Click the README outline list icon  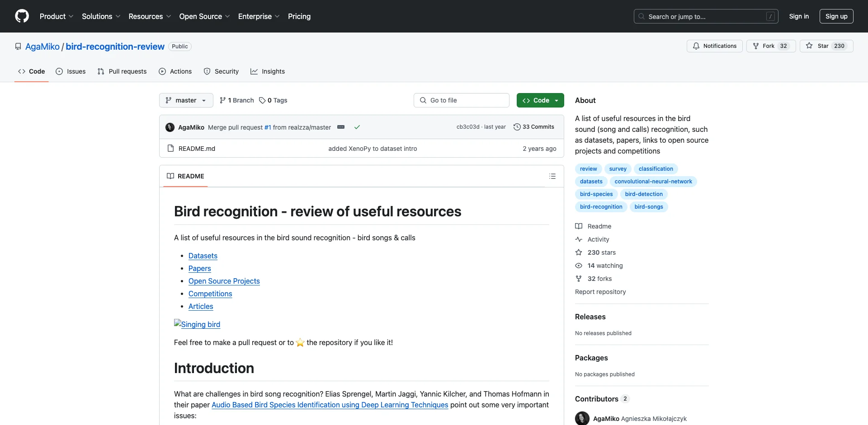pyautogui.click(x=552, y=176)
